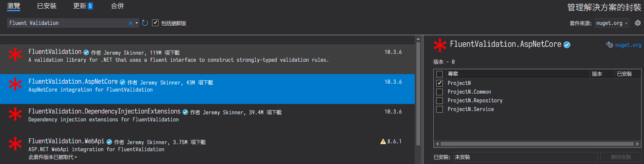Viewport: 644px width, 164px height.
Task: Click globe icon next to nuget.org link
Action: [x=609, y=45]
